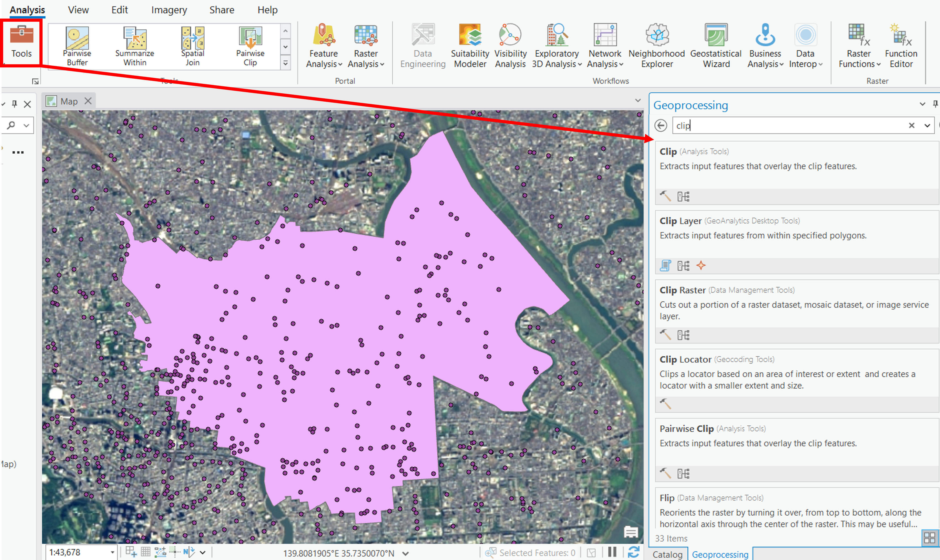940x560 pixels.
Task: Open the Function Editor
Action: tap(901, 46)
